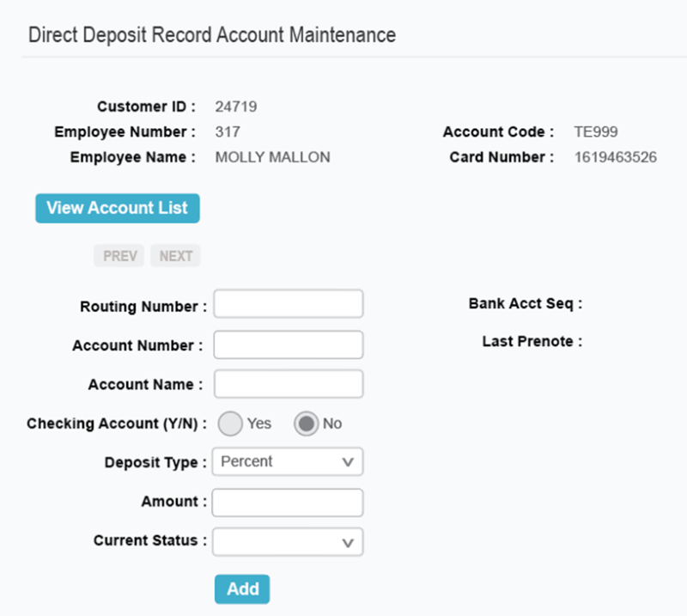Screen dimensions: 687x616
Task: Click the Account Number input field
Action: pos(288,344)
